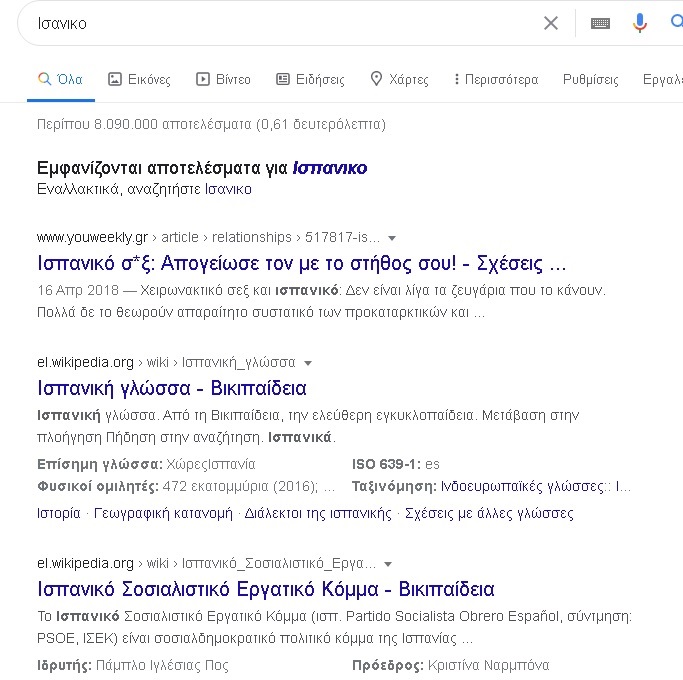The image size is (683, 680).
Task: Expand options arrow for youweekly.gr result
Action: pos(392,238)
